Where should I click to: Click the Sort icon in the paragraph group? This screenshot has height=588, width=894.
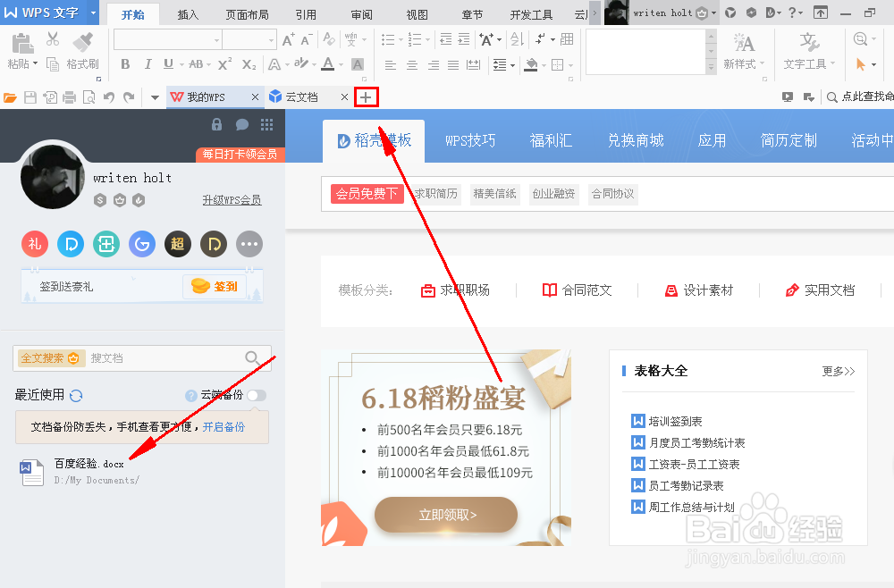coord(517,39)
